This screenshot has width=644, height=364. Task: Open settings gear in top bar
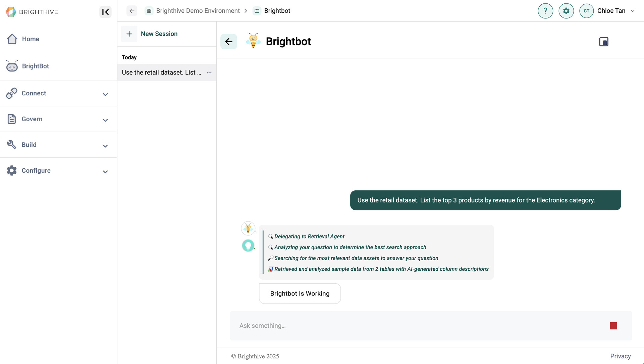coord(566,11)
